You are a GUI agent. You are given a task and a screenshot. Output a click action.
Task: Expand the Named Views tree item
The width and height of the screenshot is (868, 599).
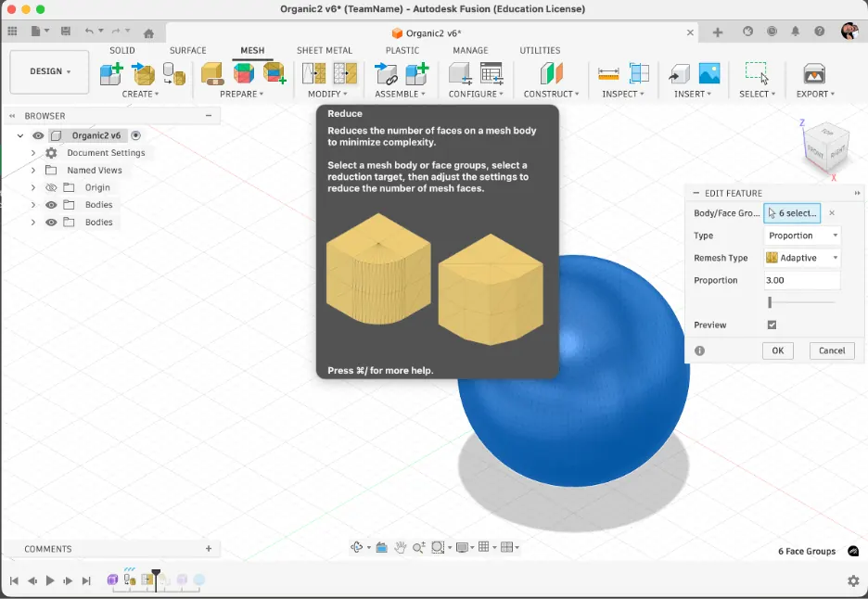point(32,171)
